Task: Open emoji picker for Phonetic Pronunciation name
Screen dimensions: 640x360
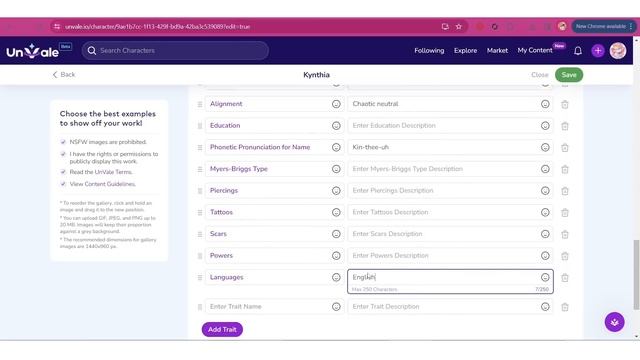Action: (336, 147)
